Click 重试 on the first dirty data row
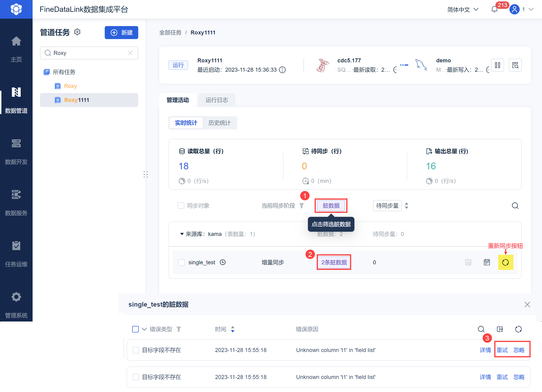This screenshot has width=542, height=392. coord(502,350)
